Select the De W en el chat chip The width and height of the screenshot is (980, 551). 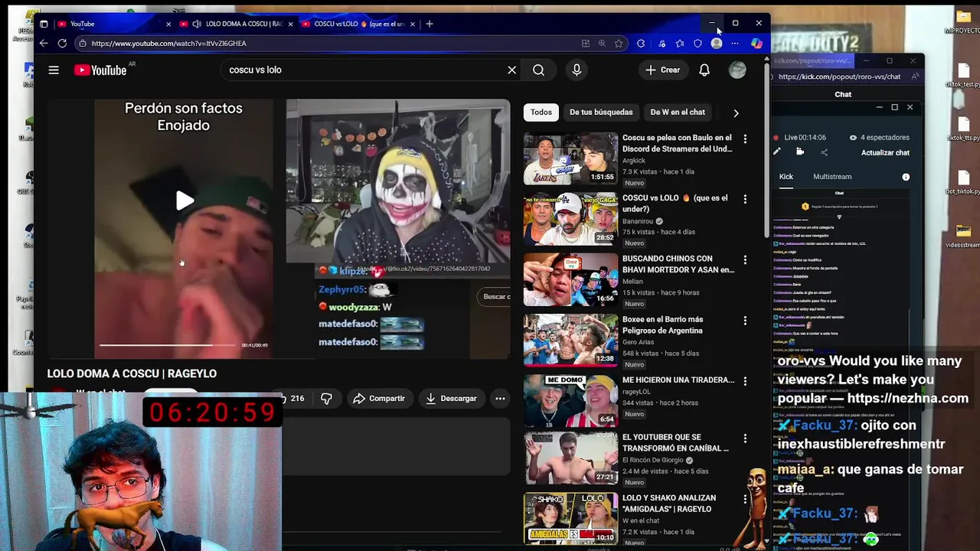pos(678,112)
